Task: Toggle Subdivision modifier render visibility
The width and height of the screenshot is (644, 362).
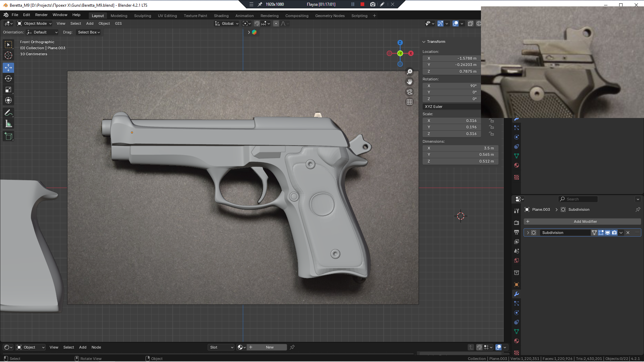Action: [614, 233]
